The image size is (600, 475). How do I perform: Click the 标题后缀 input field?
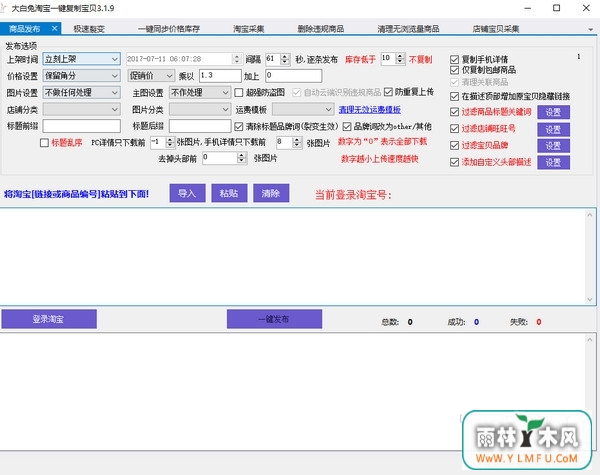pyautogui.click(x=200, y=126)
